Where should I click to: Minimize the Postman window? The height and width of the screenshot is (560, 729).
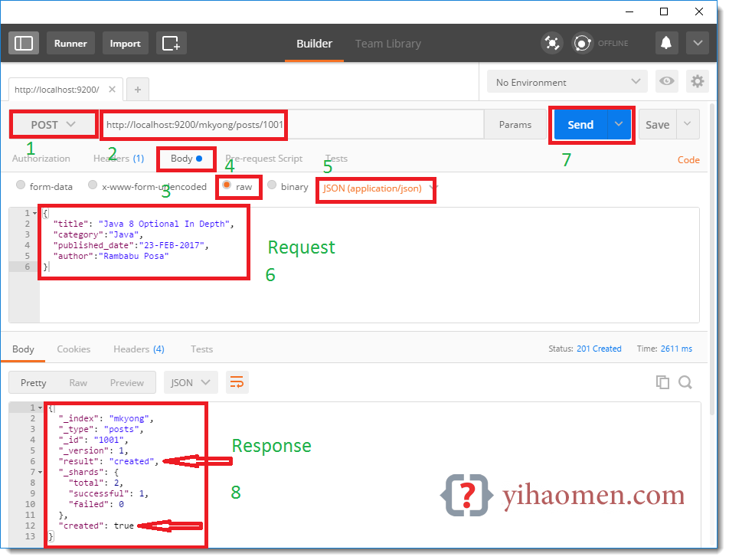tap(629, 11)
